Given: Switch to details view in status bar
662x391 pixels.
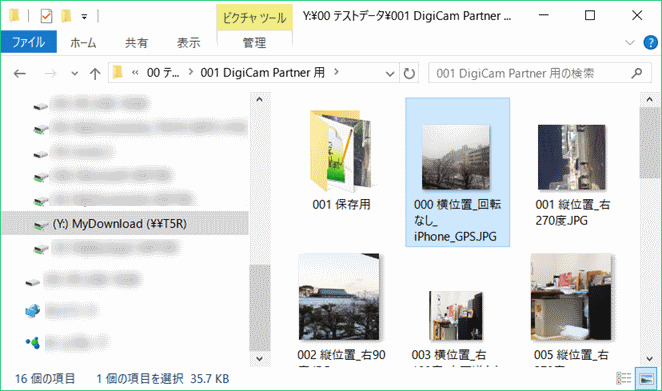Looking at the screenshot, I should coord(624,378).
